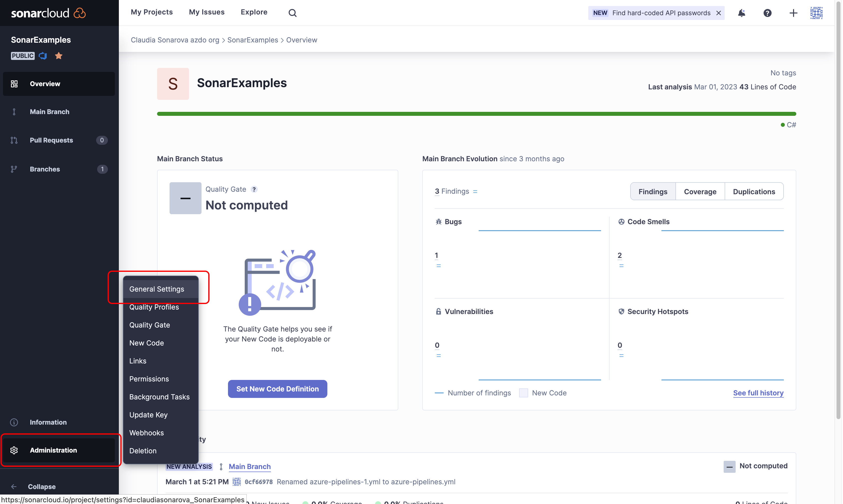This screenshot has height=504, width=843.
Task: Open the search magnifier icon
Action: (x=292, y=13)
